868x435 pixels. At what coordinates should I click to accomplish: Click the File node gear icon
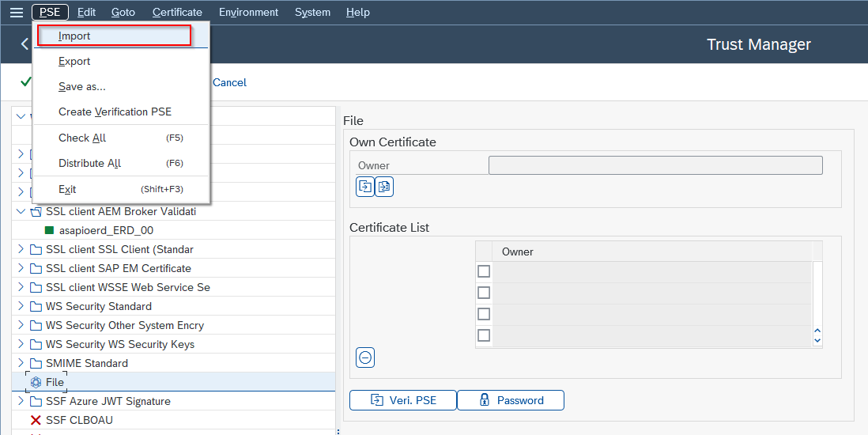point(36,382)
